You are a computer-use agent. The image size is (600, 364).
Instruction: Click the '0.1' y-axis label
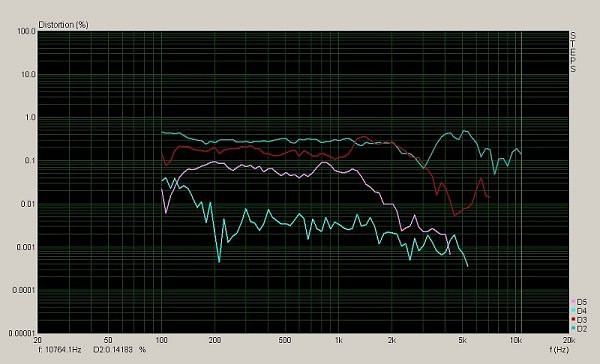coord(30,161)
